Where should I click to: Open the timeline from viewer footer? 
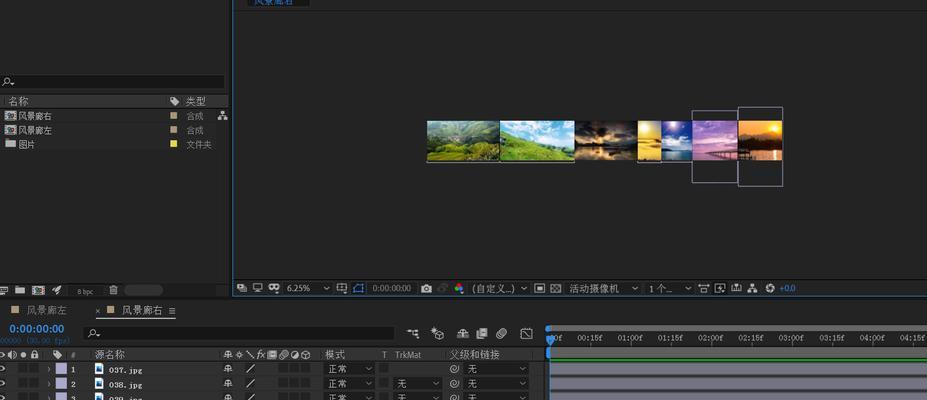pos(736,288)
